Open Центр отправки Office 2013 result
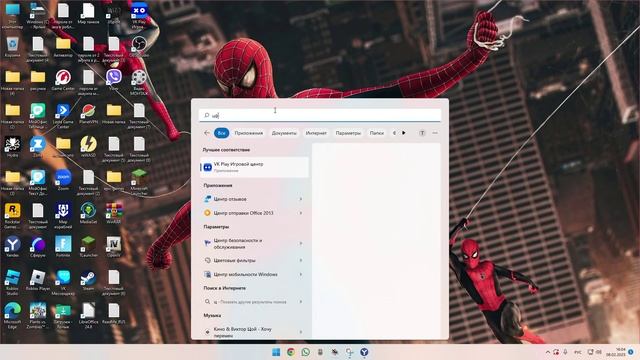This screenshot has width=640, height=360. 254,213
